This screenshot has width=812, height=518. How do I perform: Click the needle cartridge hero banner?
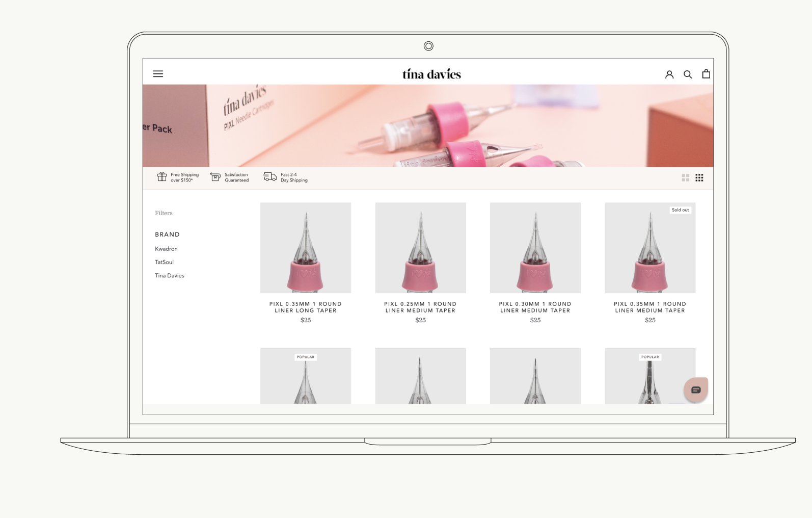428,126
